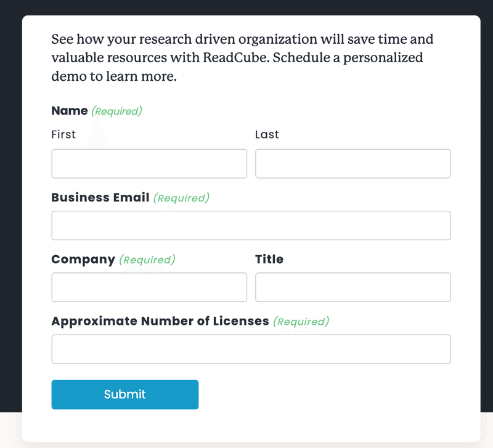Screen dimensions: 493x448
Task: Click the Required marker beside Name
Action: coord(116,112)
